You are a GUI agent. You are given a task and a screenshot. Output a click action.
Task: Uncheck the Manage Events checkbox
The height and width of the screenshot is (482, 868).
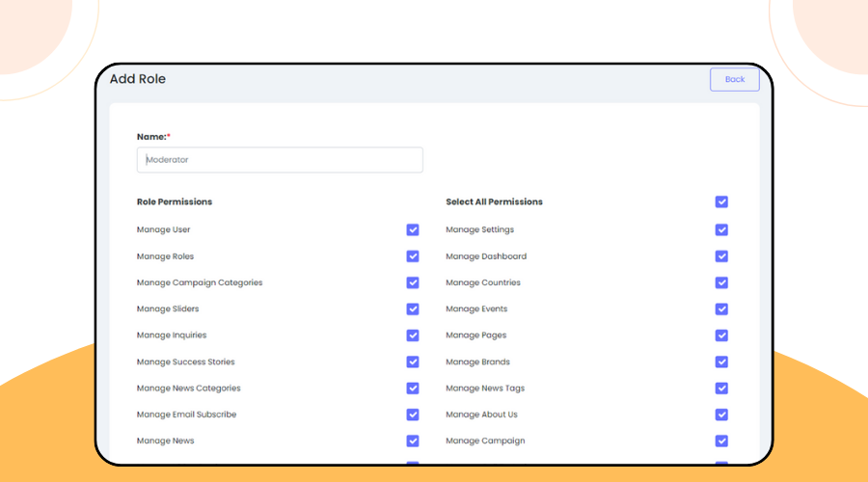coord(721,309)
